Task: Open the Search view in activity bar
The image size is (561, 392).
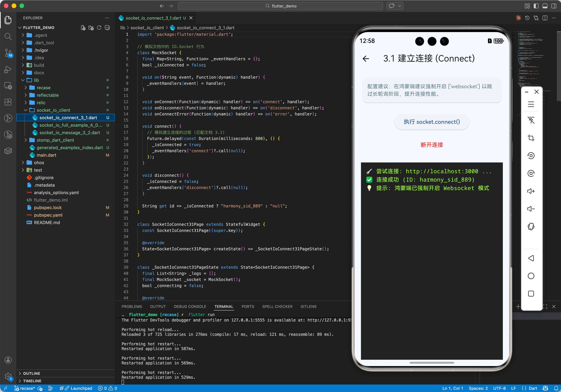Action: pyautogui.click(x=8, y=36)
